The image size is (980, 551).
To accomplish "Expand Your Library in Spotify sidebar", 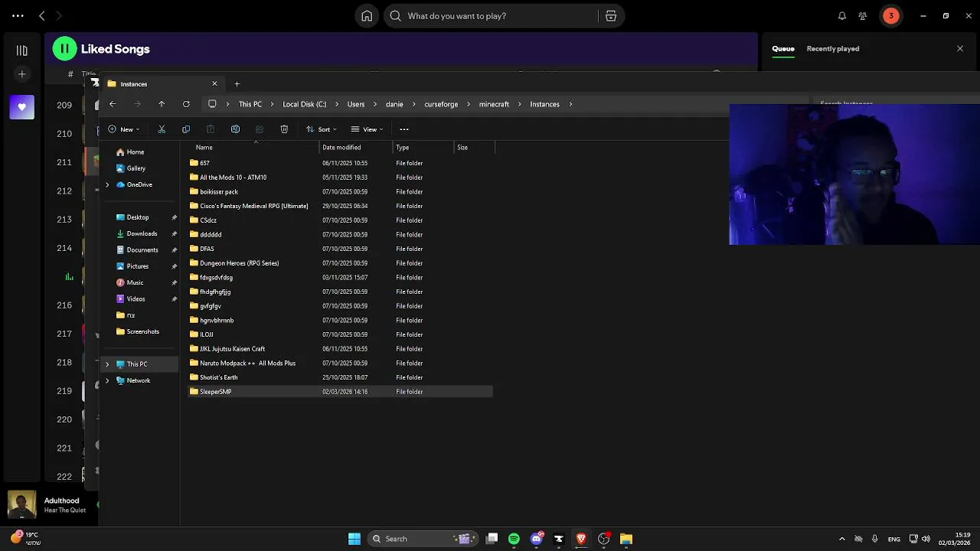I will [x=21, y=51].
